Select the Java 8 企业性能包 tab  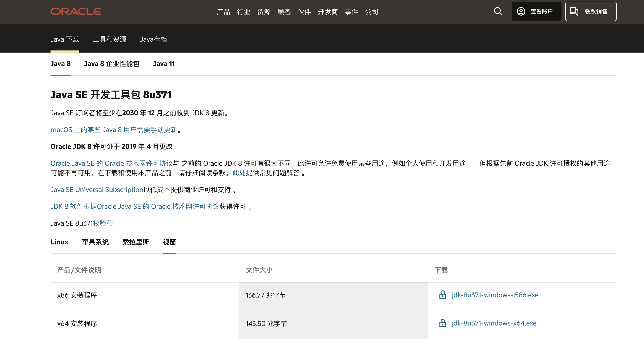(112, 64)
